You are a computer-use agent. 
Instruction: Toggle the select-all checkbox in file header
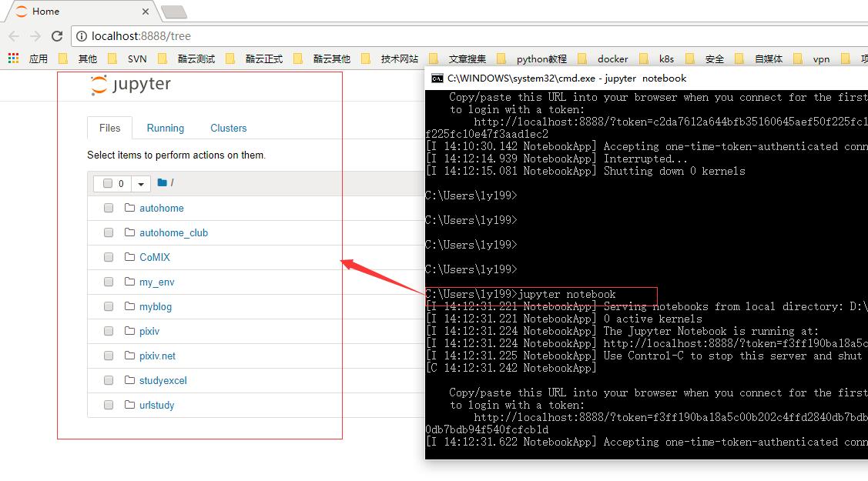tap(108, 183)
